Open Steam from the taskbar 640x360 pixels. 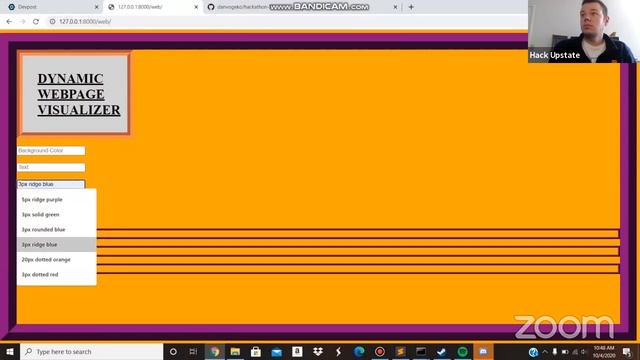pos(442,351)
